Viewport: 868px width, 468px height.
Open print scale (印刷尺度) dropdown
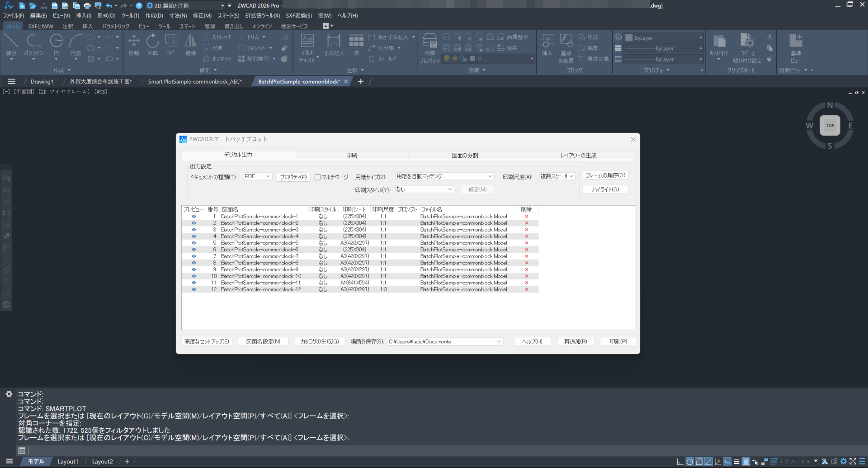click(x=557, y=176)
